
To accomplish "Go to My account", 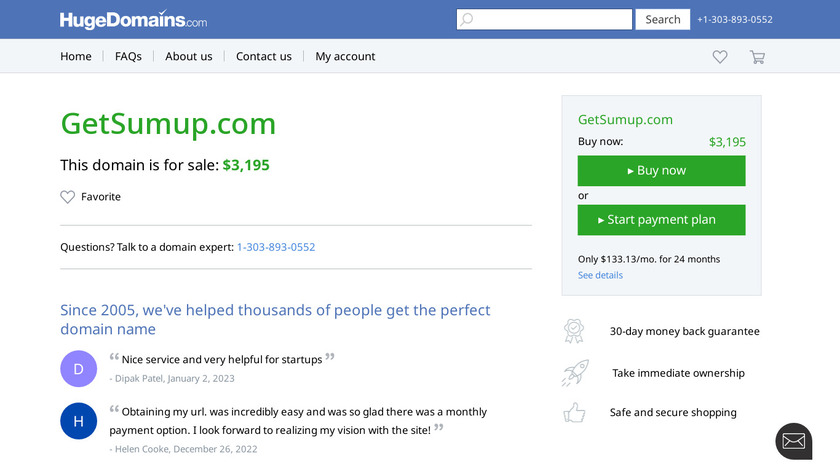I will coord(345,57).
